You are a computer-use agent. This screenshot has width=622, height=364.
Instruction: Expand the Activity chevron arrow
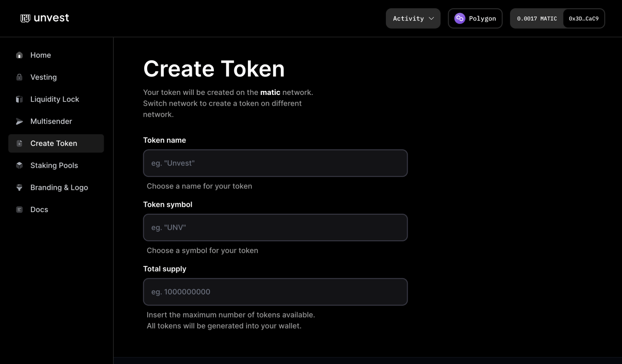pyautogui.click(x=432, y=18)
